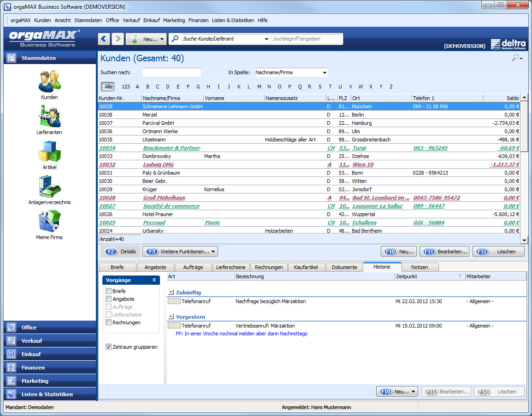Enable the Angebote checkbox in Vorgänge
The height and width of the screenshot is (416, 532).
[x=109, y=299]
